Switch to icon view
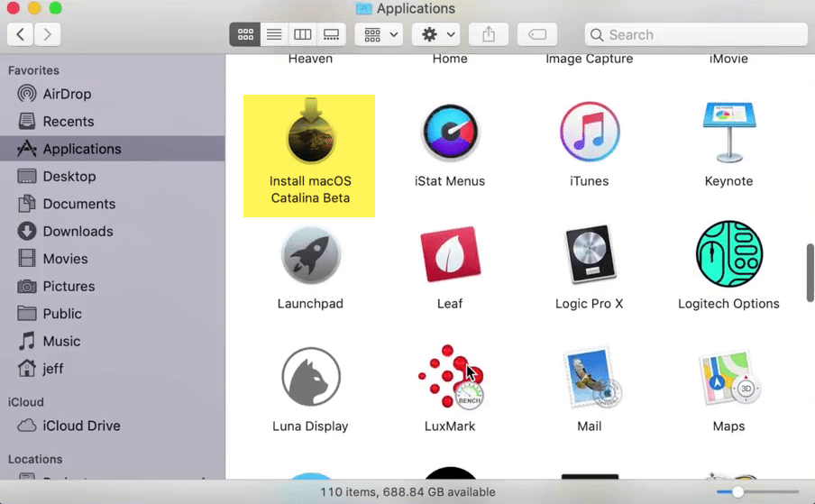Screen dimensions: 815x504 (245, 35)
